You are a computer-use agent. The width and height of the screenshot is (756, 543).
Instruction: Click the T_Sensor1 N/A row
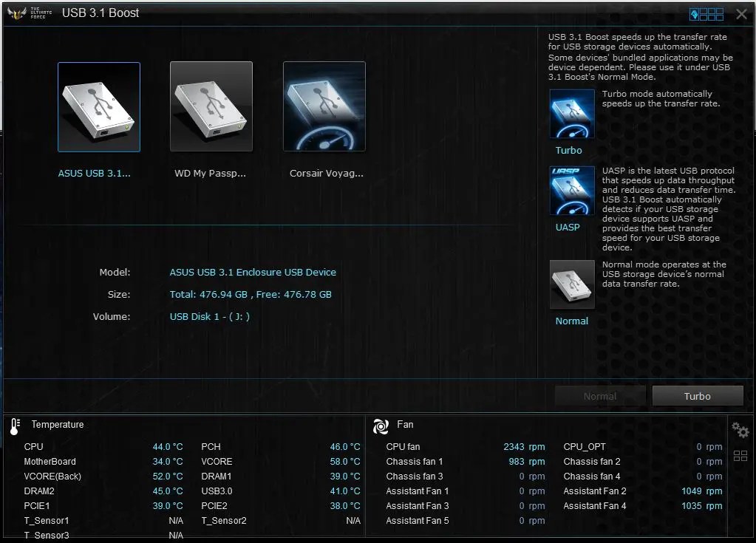[103, 520]
